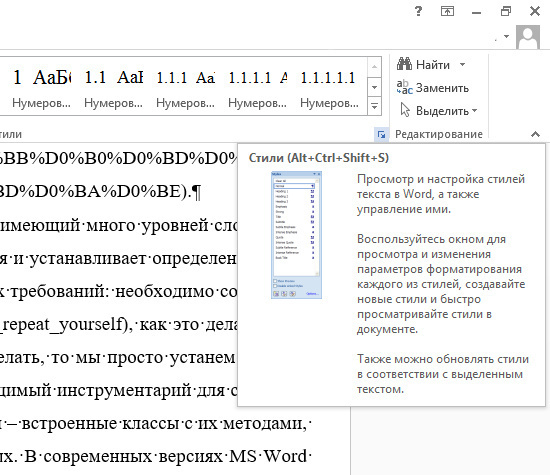Click the Найти binoculars icon
Viewport: 550px width, 475px height.
tap(404, 64)
